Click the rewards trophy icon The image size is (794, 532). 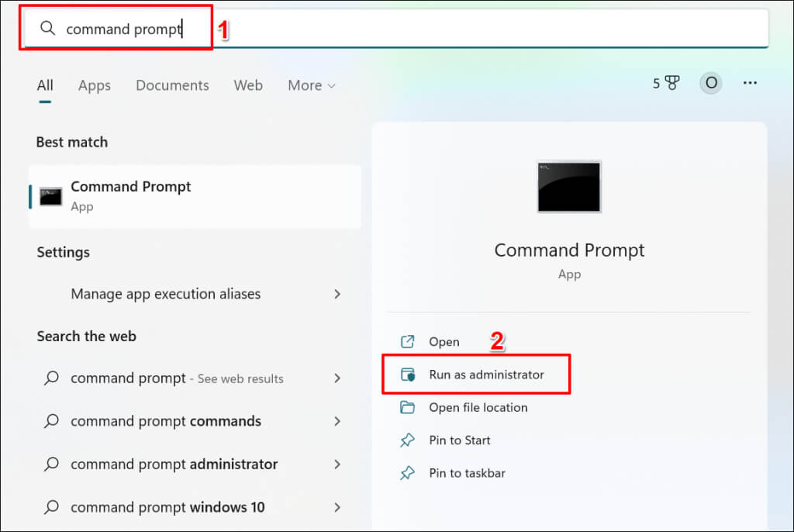[671, 84]
